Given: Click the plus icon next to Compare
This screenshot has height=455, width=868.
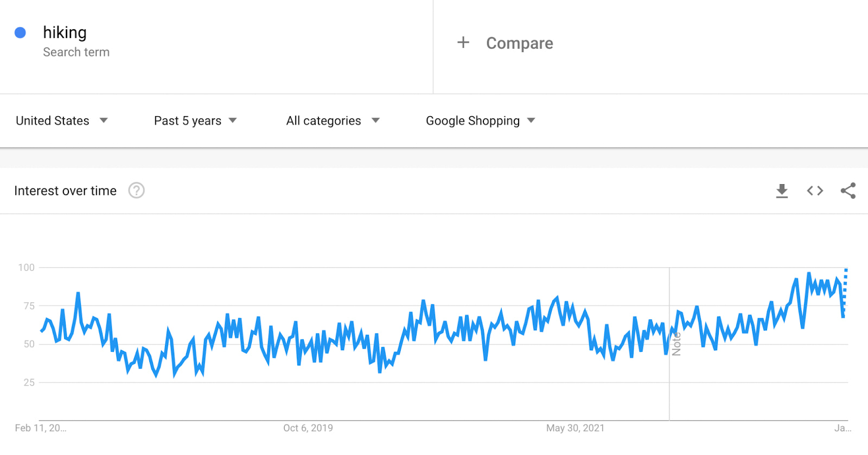Looking at the screenshot, I should (463, 42).
